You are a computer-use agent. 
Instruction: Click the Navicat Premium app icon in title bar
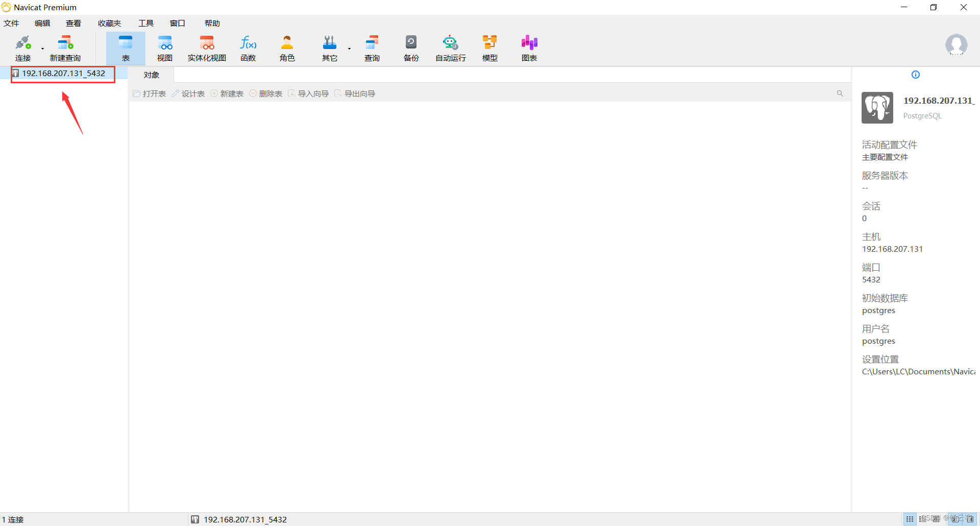pos(6,7)
